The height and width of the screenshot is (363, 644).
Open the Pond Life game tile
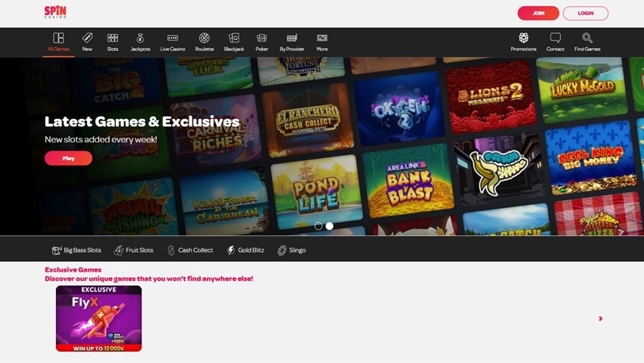[x=317, y=192]
